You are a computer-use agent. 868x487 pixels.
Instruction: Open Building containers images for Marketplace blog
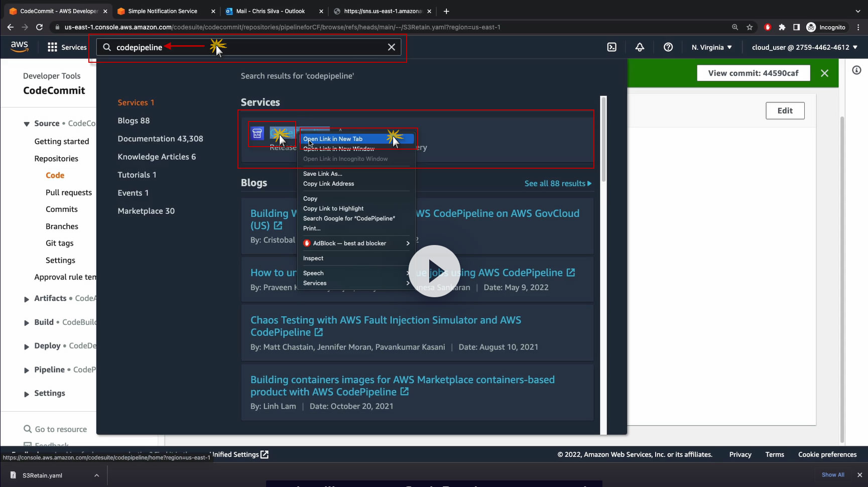[402, 386]
